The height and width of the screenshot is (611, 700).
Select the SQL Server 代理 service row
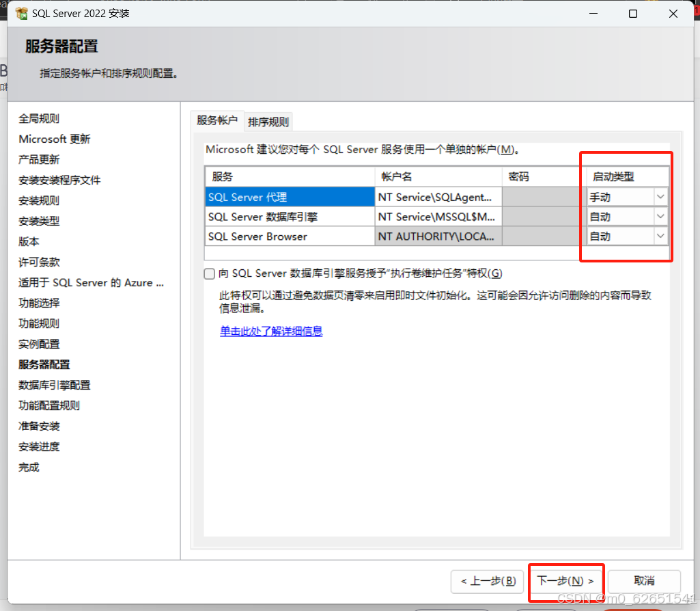point(290,197)
